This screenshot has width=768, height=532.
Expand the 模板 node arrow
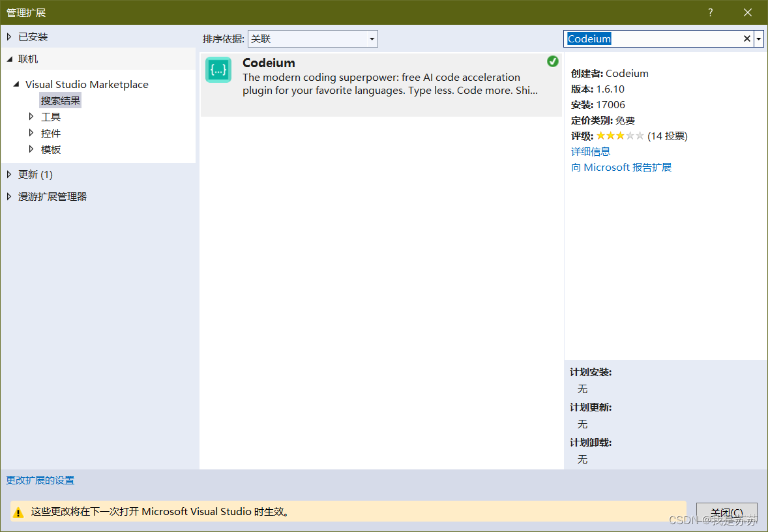pos(31,149)
